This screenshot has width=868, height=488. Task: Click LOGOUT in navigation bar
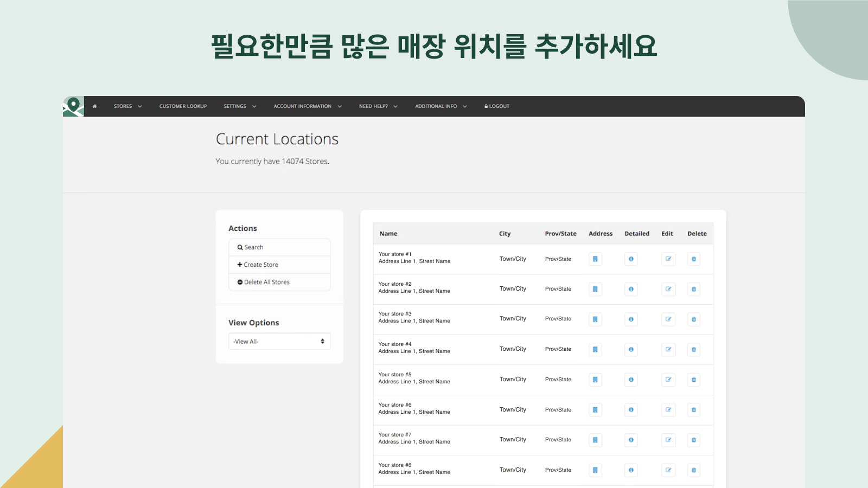coord(497,106)
